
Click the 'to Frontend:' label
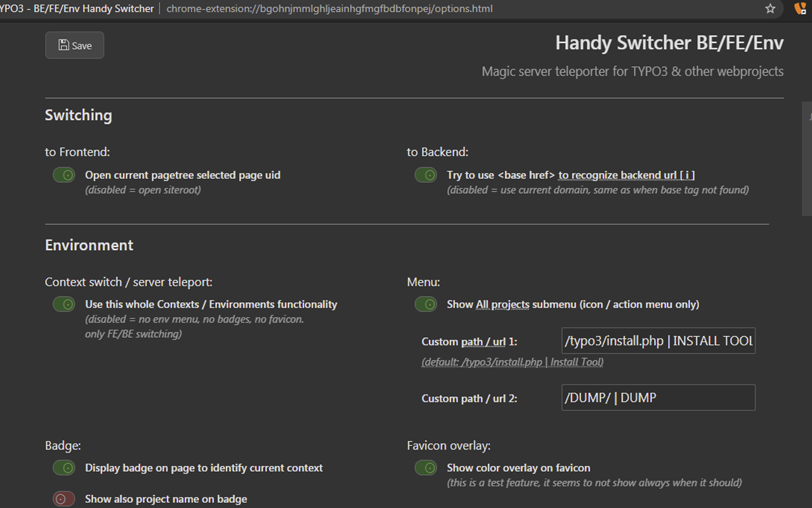coord(77,152)
